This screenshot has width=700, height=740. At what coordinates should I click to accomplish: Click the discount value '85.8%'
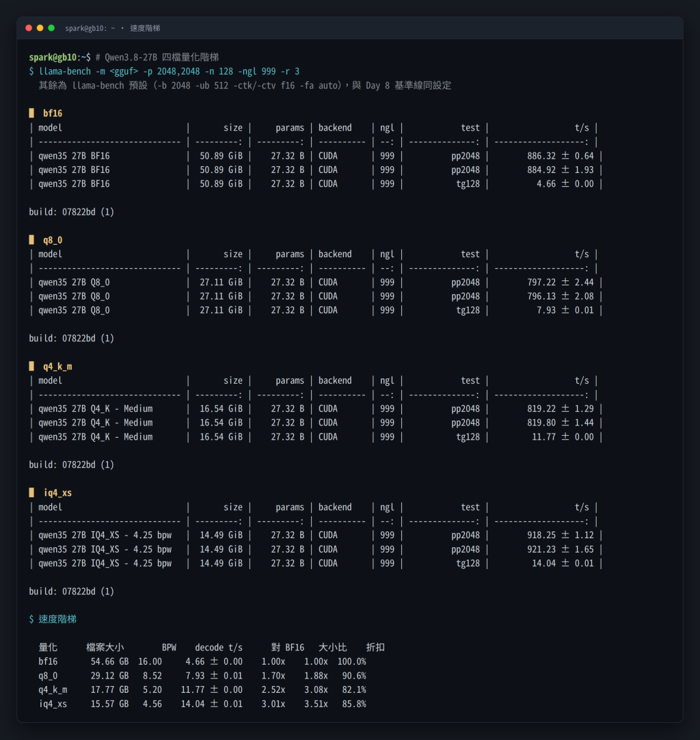click(x=354, y=704)
